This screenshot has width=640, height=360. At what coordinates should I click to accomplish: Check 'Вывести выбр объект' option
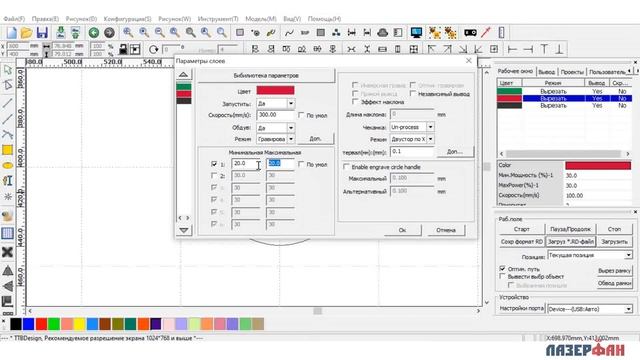coord(502,276)
